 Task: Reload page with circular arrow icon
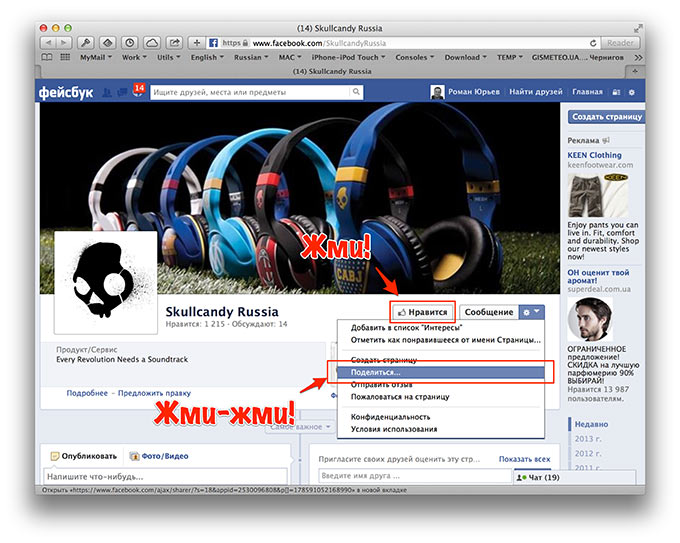click(x=593, y=43)
